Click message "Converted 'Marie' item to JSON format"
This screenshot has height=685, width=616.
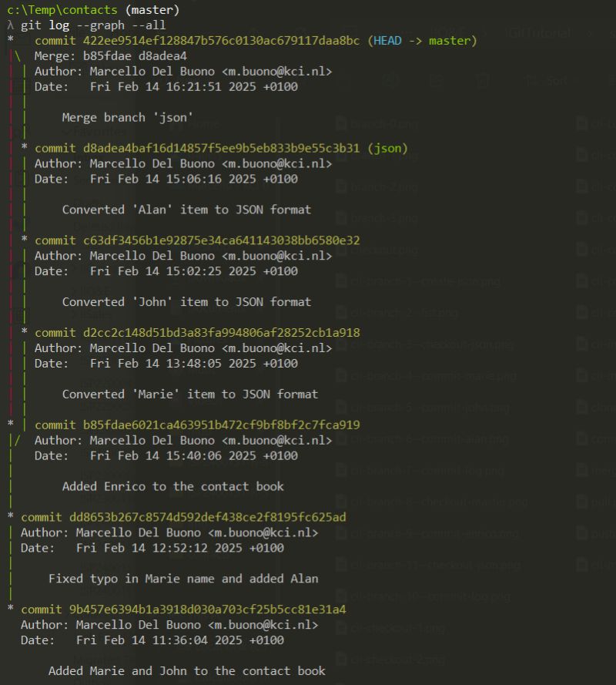click(190, 394)
